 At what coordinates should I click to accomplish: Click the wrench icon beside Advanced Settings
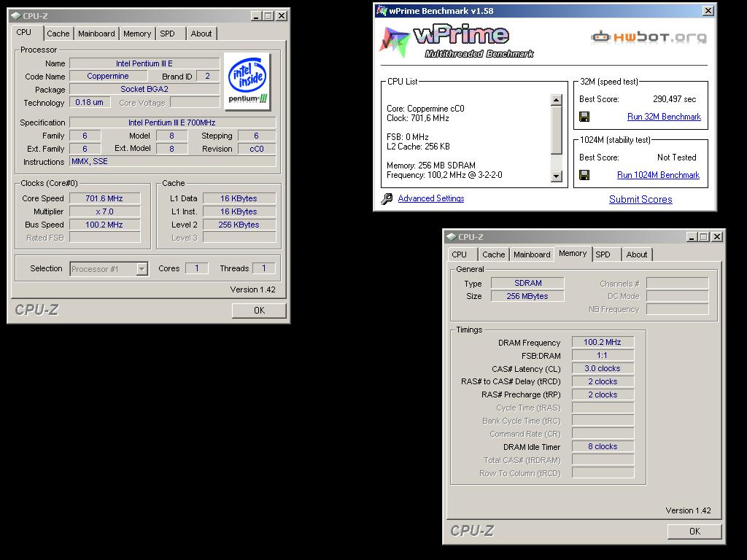[x=387, y=198]
